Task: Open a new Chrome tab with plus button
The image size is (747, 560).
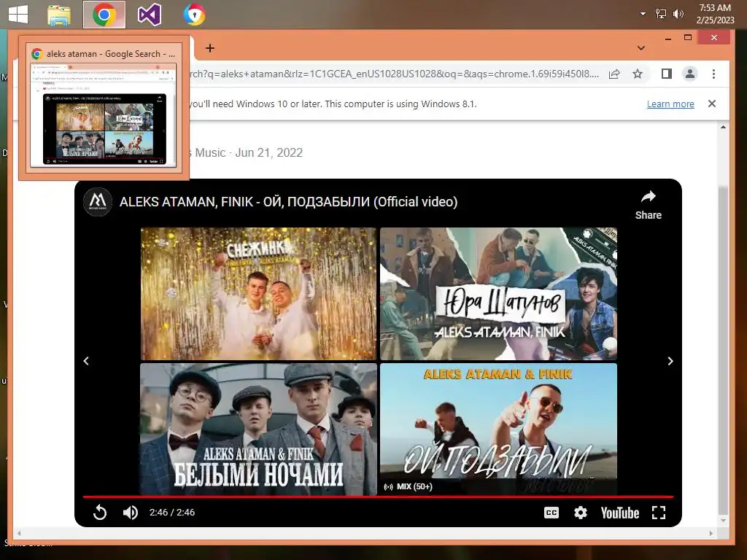Action: (x=209, y=48)
